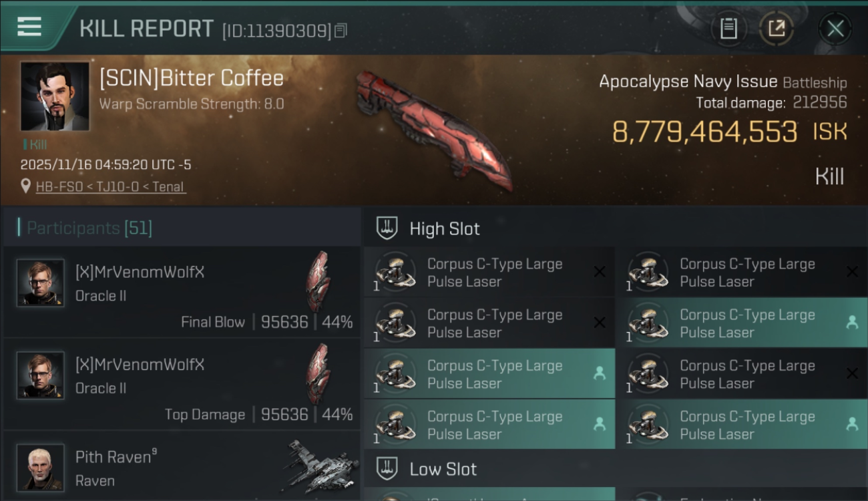Click the Raven ship icon
The height and width of the screenshot is (501, 868).
click(x=320, y=466)
